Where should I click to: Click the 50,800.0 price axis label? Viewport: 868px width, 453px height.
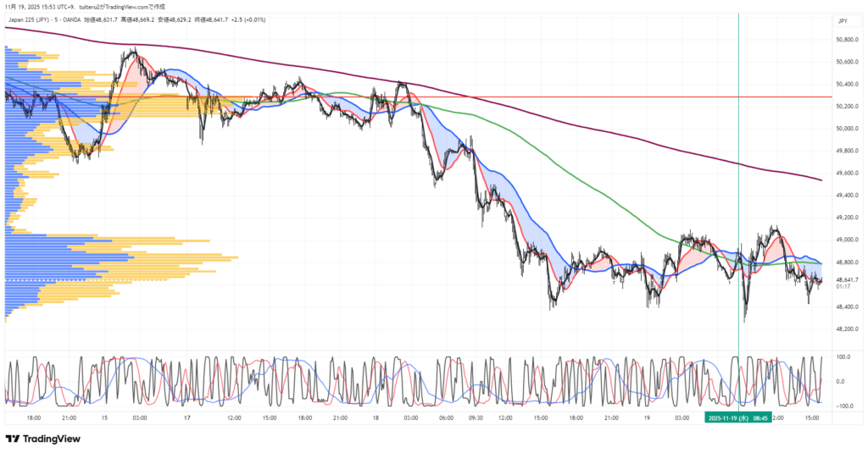[847, 40]
